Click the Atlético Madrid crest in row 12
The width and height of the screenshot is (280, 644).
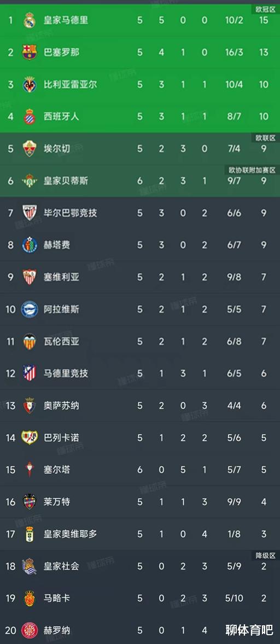point(30,373)
